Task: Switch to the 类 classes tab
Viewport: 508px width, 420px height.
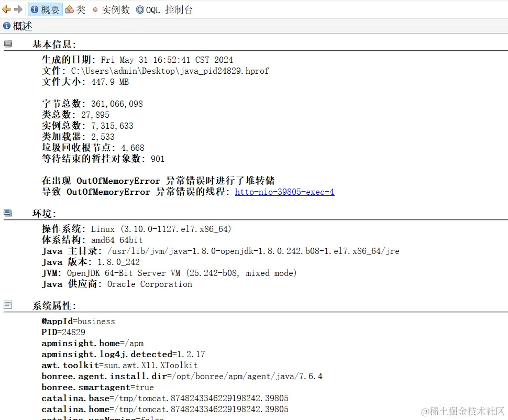Action: [x=75, y=10]
